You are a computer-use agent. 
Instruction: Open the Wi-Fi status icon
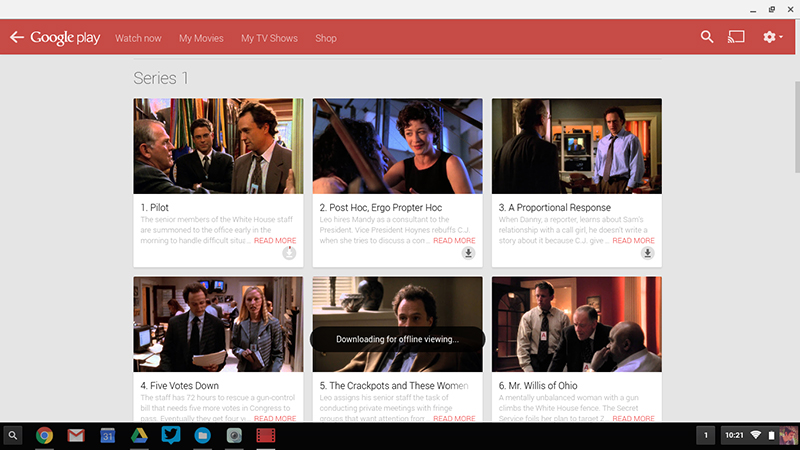pyautogui.click(x=756, y=435)
